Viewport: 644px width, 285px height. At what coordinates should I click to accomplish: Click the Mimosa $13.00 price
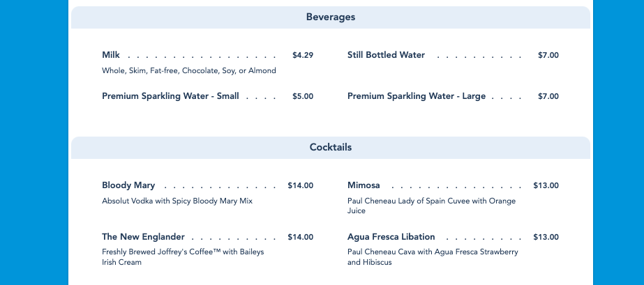tap(546, 185)
